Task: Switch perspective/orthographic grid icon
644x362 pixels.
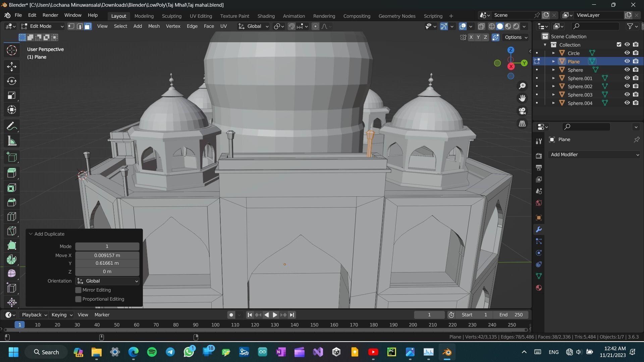Action: click(x=522, y=124)
